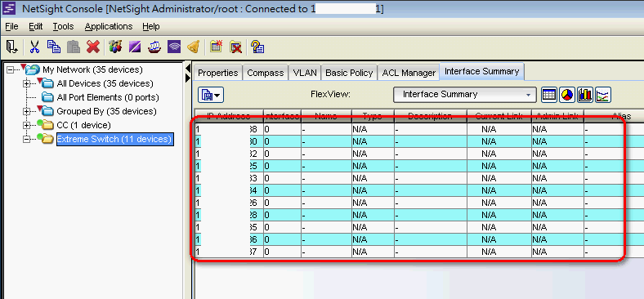Click the Copy icon in toolbar
Screen dimensions: 644x299
54,47
